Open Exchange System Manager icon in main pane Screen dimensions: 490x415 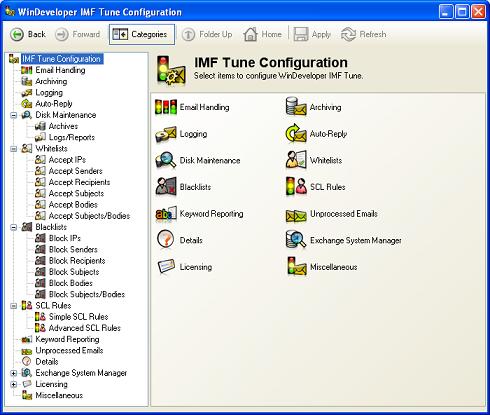point(296,239)
